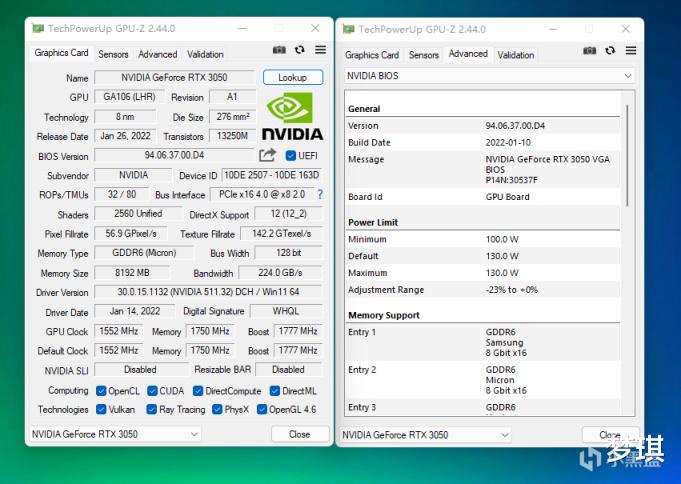
Task: Click screenshot camera icon in left GPU-Z window
Action: tap(279, 50)
